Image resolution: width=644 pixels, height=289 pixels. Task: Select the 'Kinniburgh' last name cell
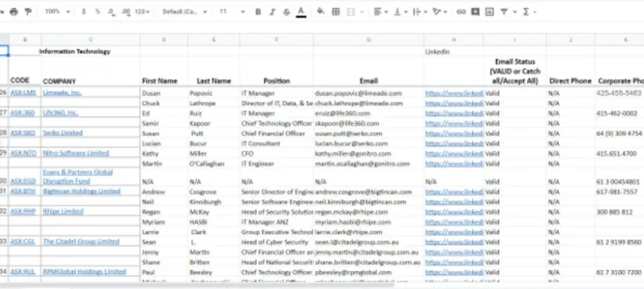213,202
